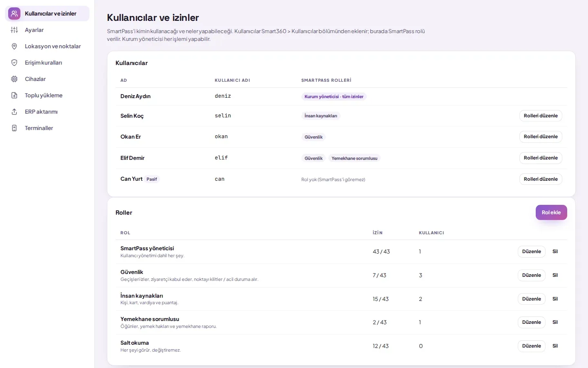Delete the İnsan kaynakları role

tap(555, 299)
